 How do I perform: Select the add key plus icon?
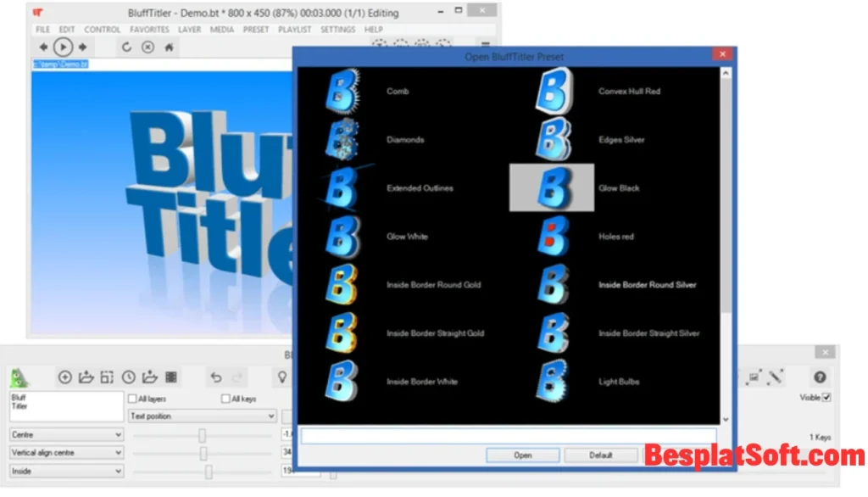(64, 377)
